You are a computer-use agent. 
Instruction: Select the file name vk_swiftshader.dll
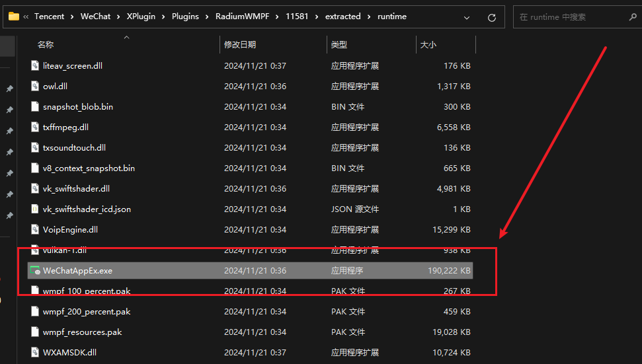[76, 188]
